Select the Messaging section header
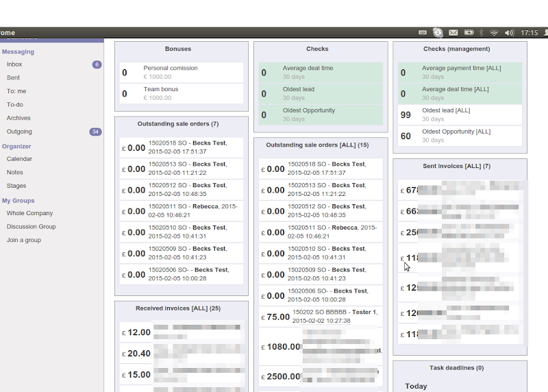548x392 pixels. pyautogui.click(x=18, y=52)
